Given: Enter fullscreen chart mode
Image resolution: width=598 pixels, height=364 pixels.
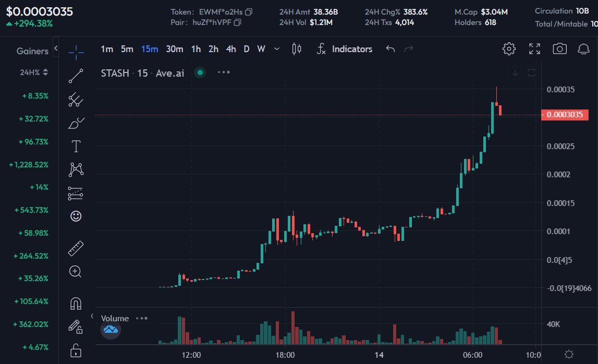Looking at the screenshot, I should click(534, 49).
